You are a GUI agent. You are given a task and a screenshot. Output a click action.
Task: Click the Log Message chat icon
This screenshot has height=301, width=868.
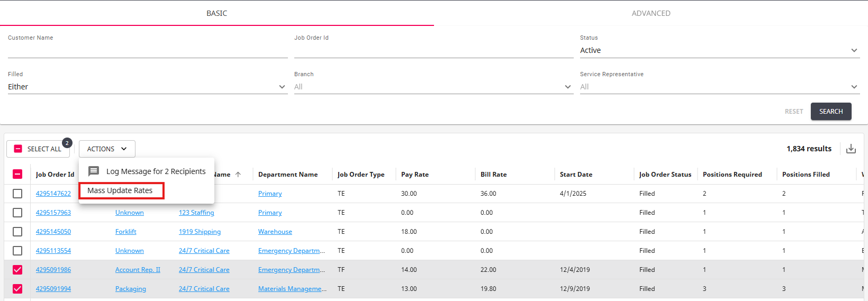pos(94,171)
